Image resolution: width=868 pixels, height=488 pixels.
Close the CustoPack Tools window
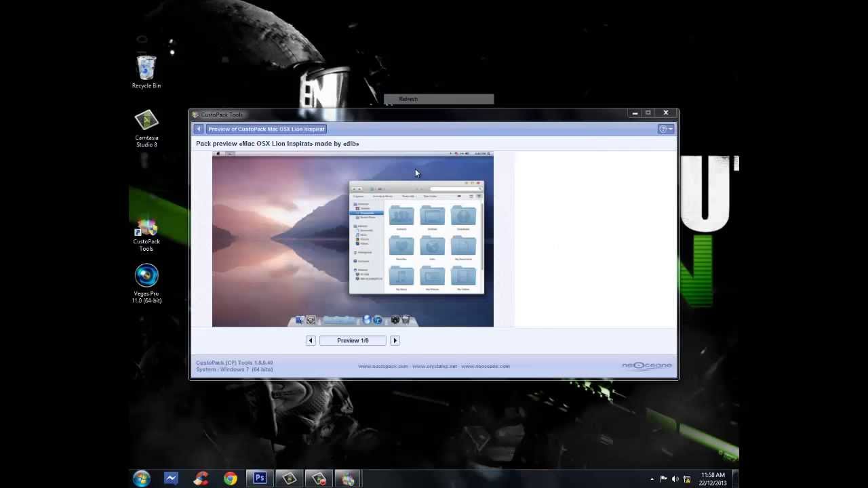[x=666, y=113]
